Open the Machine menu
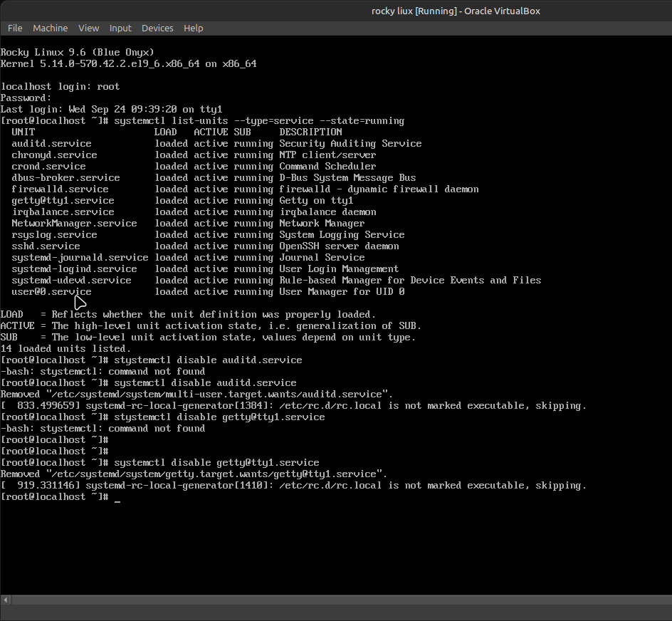This screenshot has width=672, height=621. (50, 28)
